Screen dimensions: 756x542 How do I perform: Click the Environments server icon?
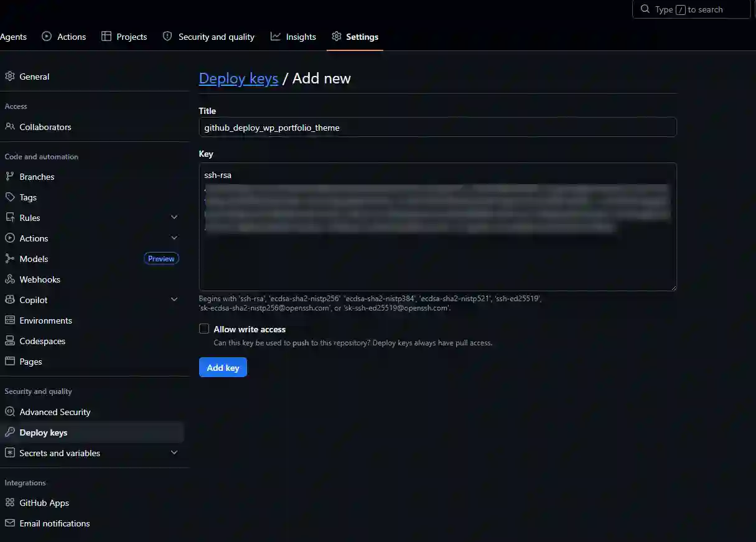point(9,320)
